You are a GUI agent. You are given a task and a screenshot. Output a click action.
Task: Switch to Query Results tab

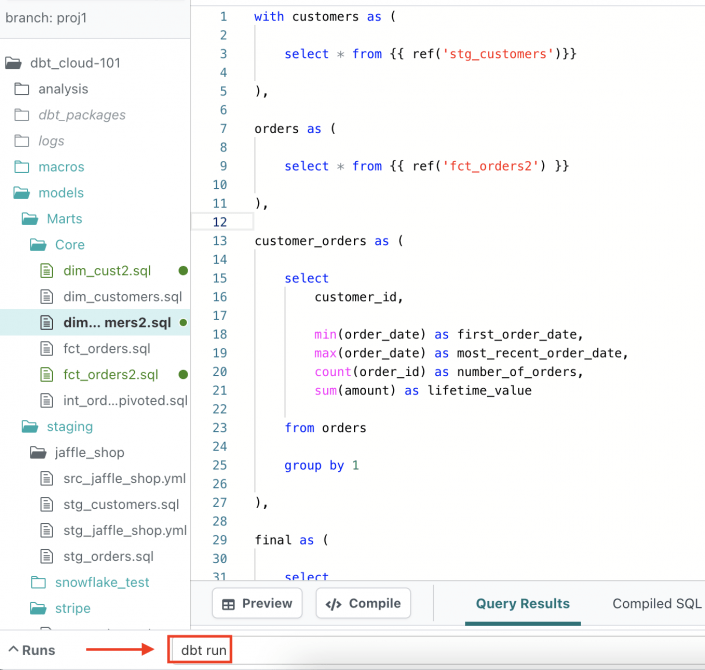[522, 604]
